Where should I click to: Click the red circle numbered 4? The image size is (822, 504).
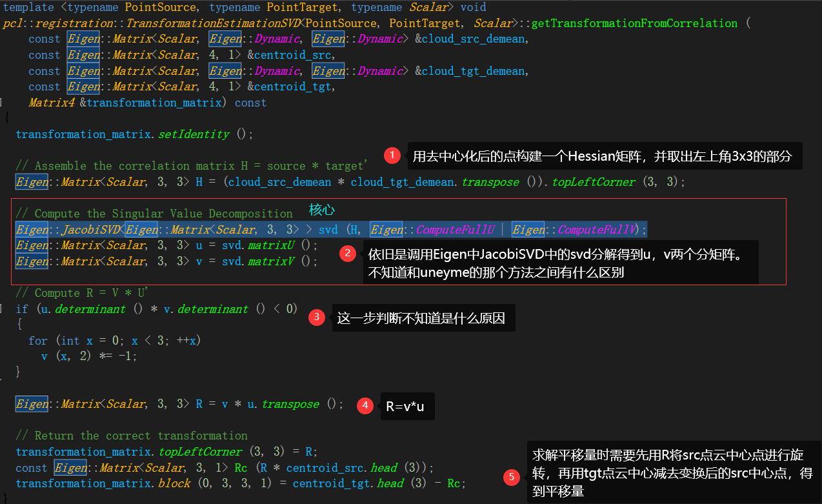pos(365,405)
